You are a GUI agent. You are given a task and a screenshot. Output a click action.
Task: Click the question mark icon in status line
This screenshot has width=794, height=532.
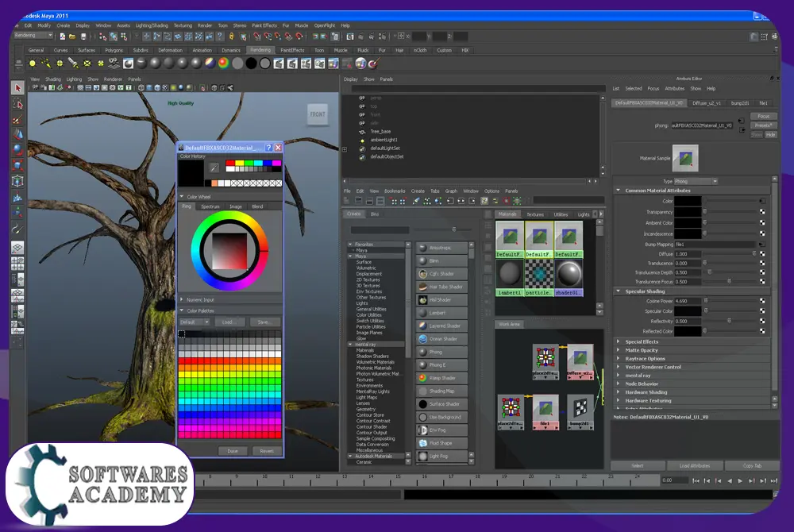coord(220,37)
